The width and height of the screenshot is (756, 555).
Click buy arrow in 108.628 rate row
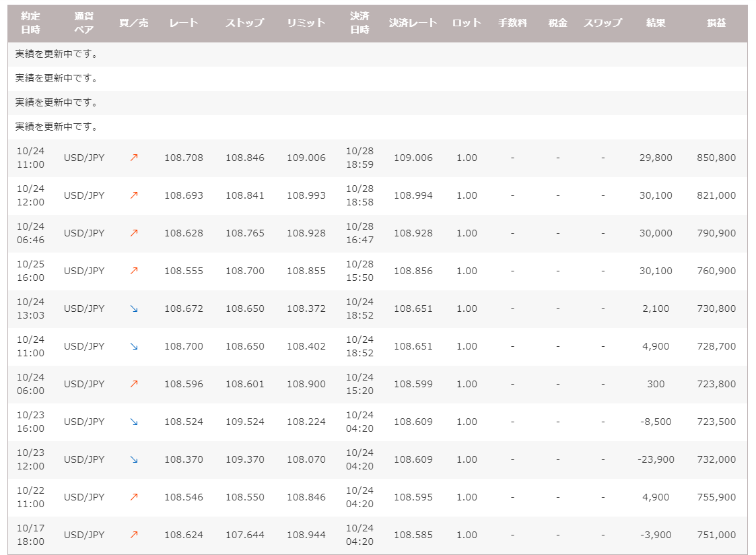tap(134, 233)
